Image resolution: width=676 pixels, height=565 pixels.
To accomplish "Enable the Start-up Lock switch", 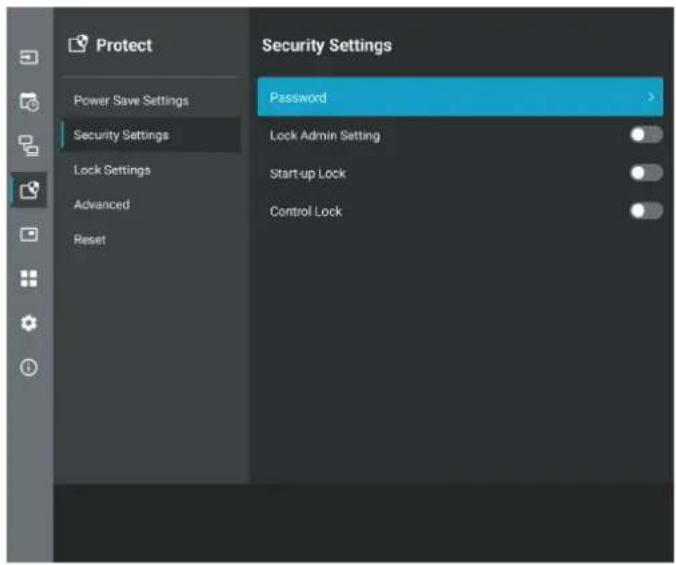I will tap(646, 173).
